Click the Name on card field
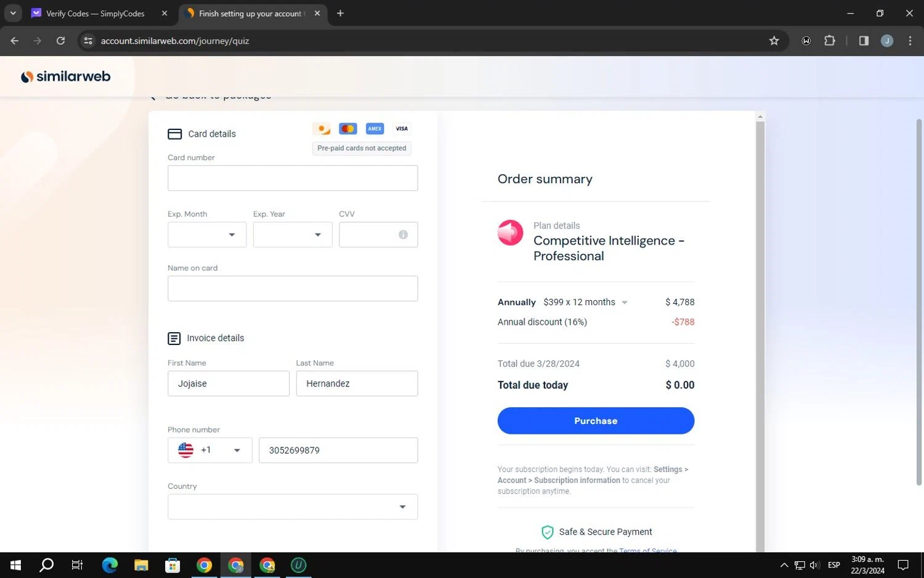Screen dimensions: 924x578 point(293,288)
